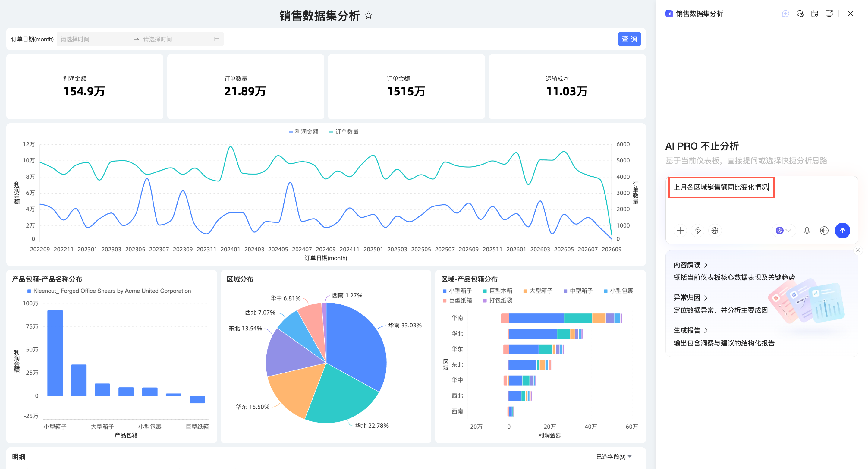Open chat history icon in AI panel header

click(800, 14)
